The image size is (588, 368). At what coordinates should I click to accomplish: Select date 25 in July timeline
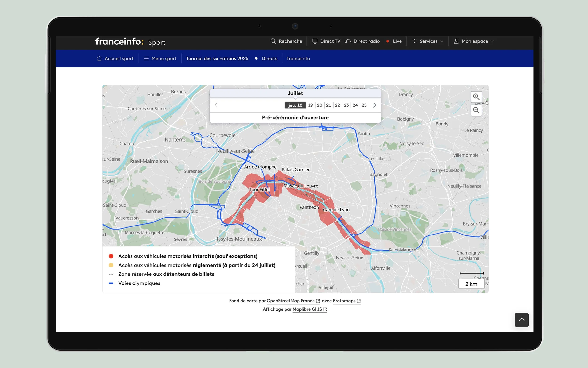click(x=364, y=105)
